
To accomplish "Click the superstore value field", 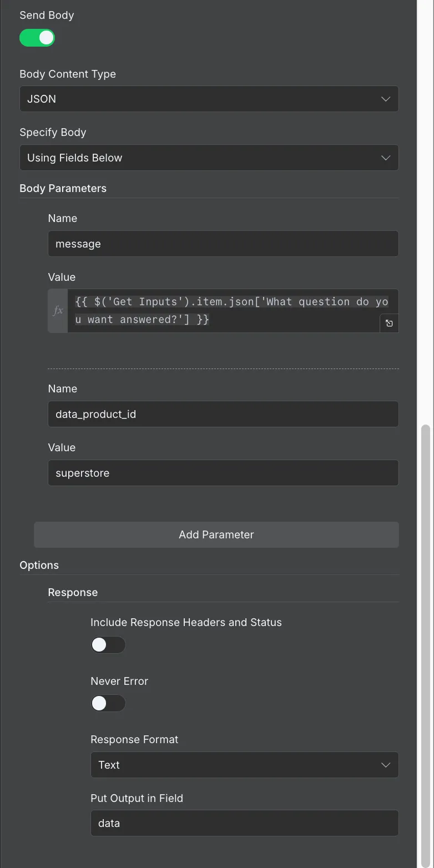I will pyautogui.click(x=223, y=473).
